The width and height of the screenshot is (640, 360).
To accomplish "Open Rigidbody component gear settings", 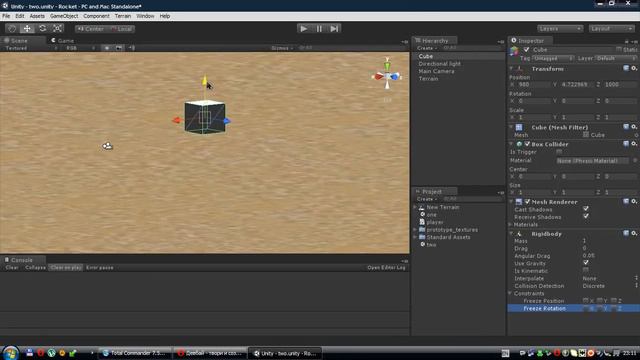I will point(634,233).
